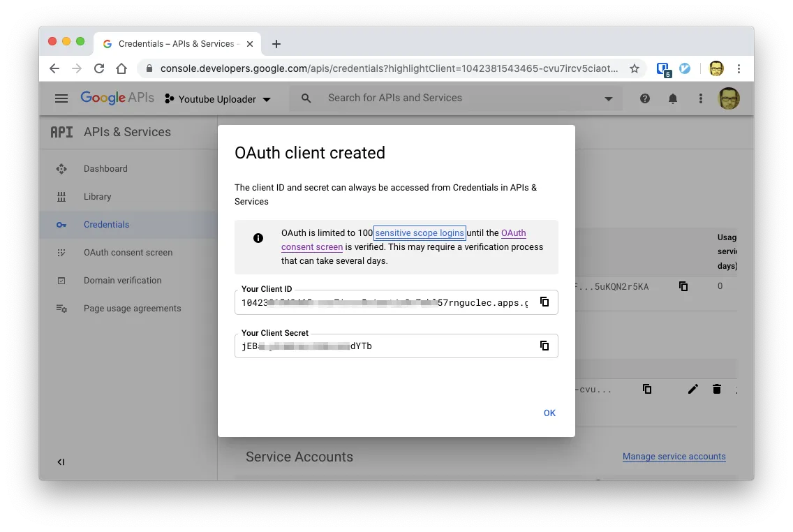Viewport: 793px width, 532px height.
Task: Click the Service Accounts heading
Action: pyautogui.click(x=299, y=457)
